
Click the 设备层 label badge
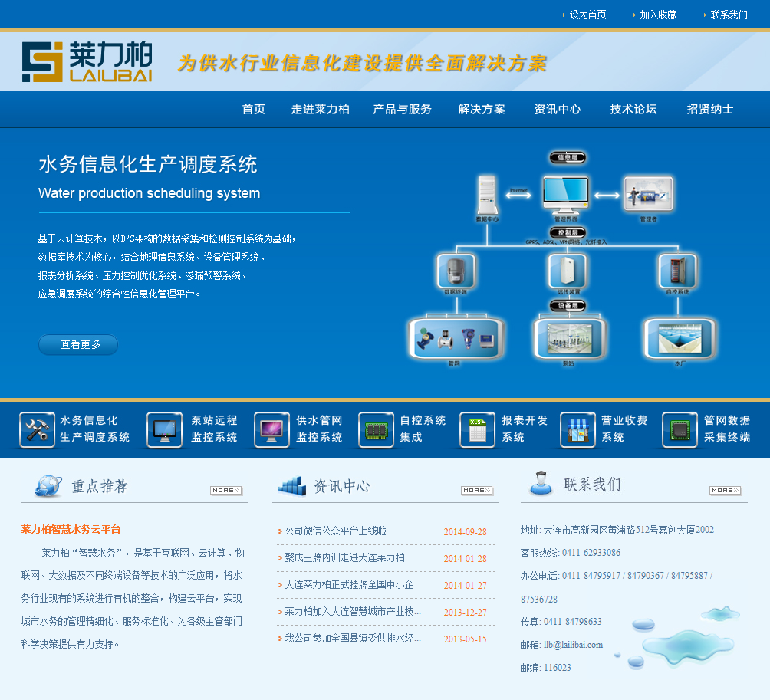coord(568,305)
